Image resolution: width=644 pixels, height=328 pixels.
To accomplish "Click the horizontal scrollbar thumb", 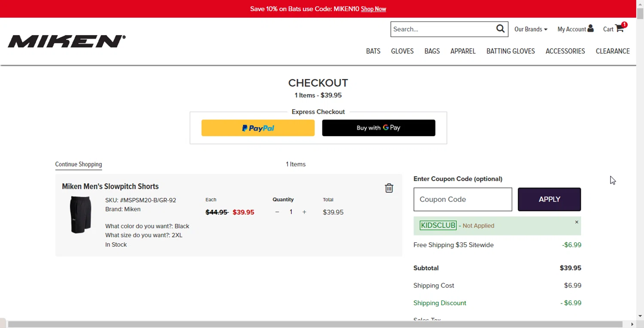I will (x=315, y=324).
